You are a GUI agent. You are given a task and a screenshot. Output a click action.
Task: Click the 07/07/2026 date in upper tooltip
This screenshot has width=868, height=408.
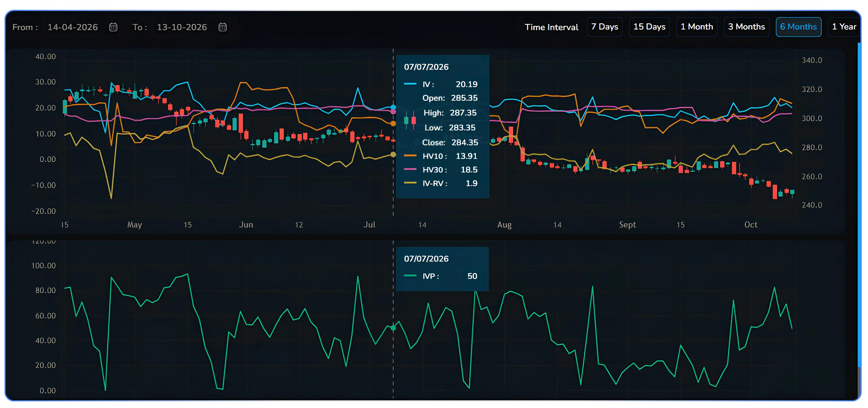[x=426, y=67]
